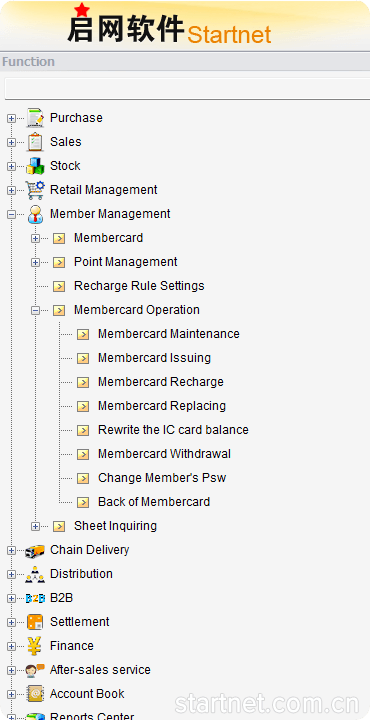Image resolution: width=370 pixels, height=720 pixels.
Task: Click the Finance yen symbol icon
Action: (x=35, y=646)
